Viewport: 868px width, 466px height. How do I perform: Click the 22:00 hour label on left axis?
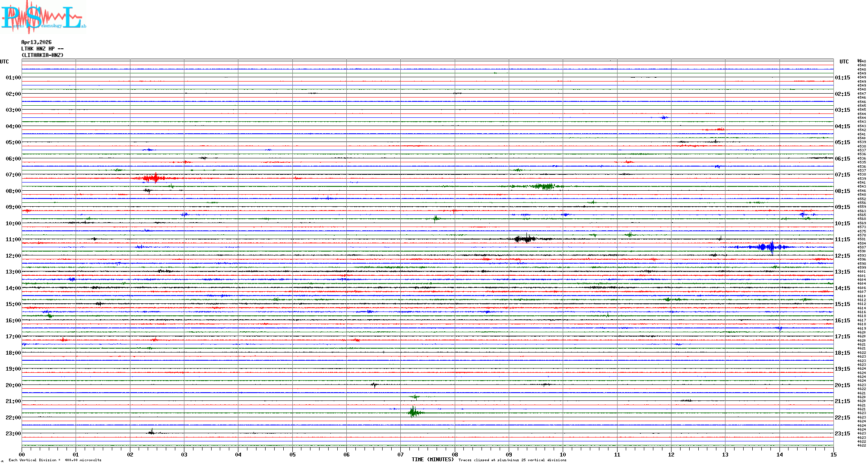click(x=13, y=418)
